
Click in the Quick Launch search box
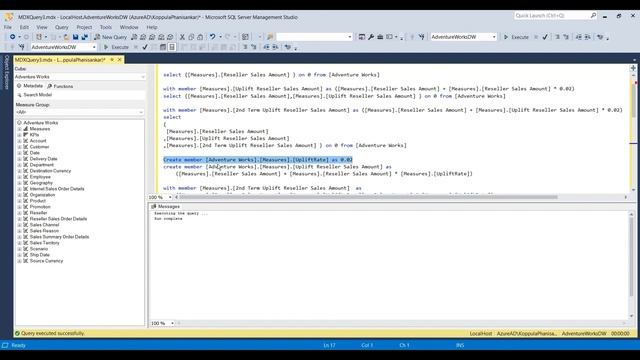[555, 16]
